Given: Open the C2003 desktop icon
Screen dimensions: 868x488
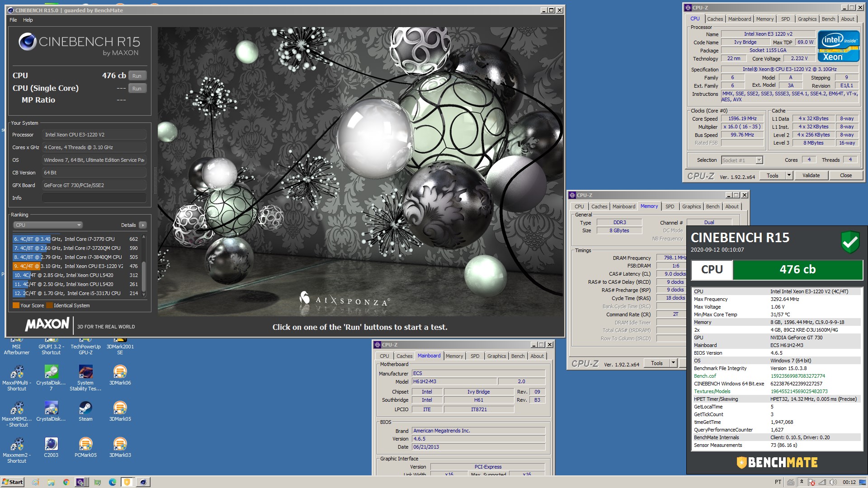Looking at the screenshot, I should coord(51,447).
